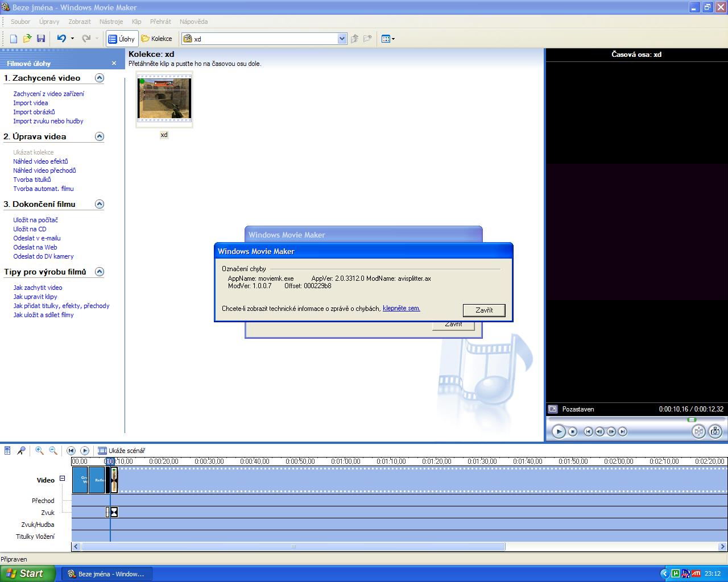Click the split clip button in preview
728x582 pixels.
698,431
